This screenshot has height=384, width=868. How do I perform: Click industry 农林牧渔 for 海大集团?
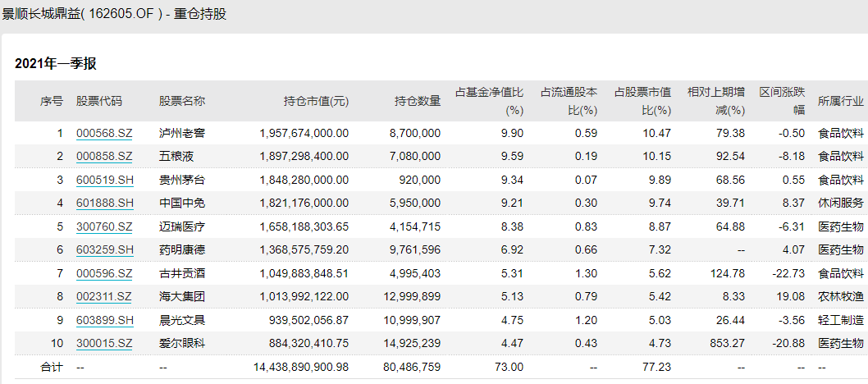[841, 296]
